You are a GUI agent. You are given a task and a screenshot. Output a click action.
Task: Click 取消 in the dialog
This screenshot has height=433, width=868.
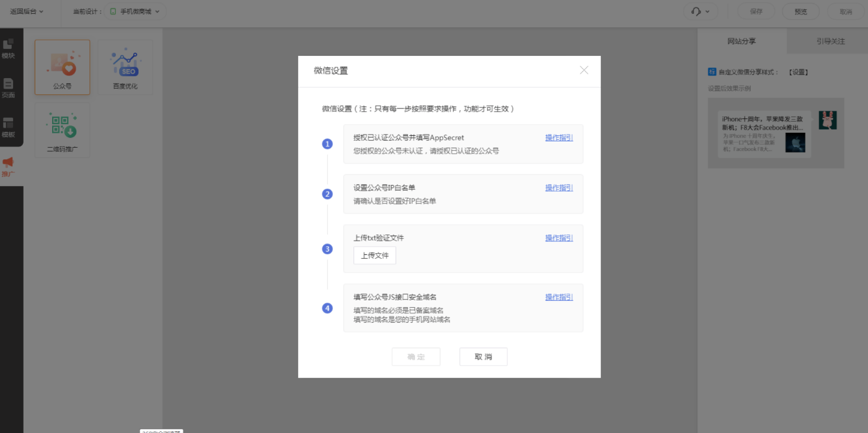[x=483, y=357]
